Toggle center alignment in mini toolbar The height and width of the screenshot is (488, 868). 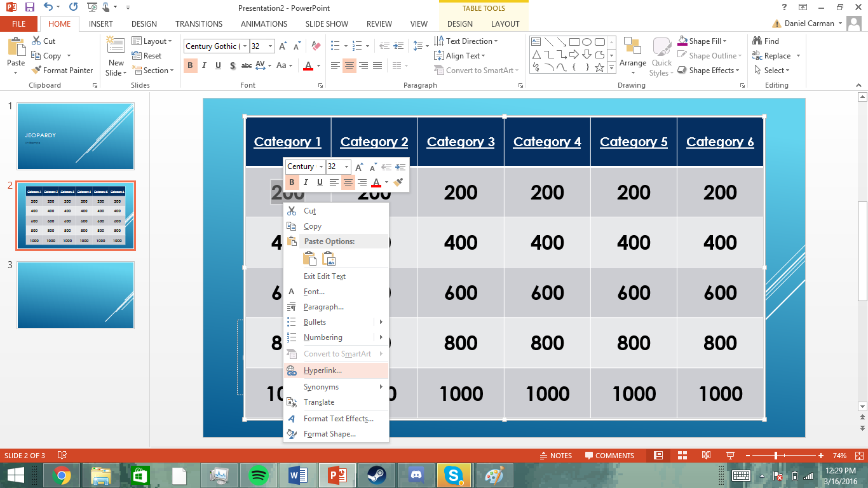coord(348,182)
